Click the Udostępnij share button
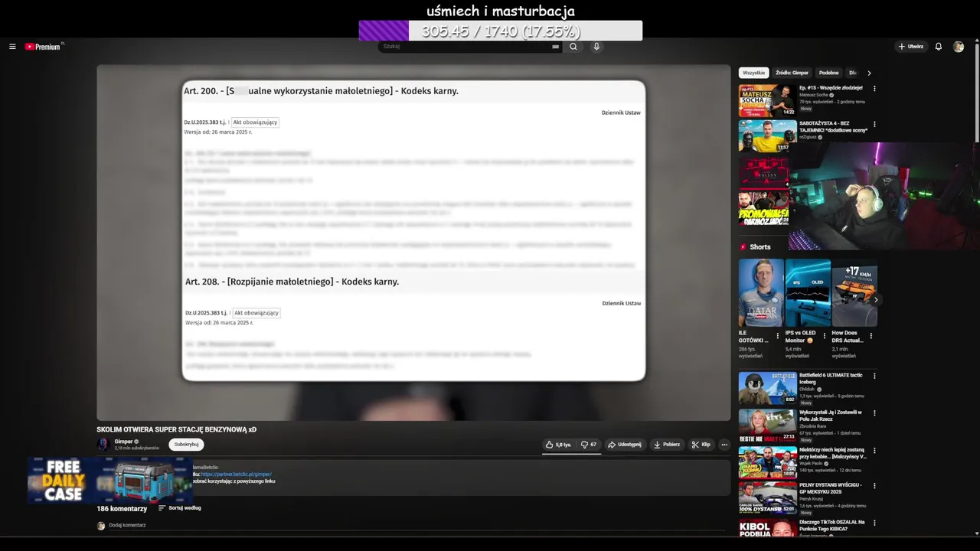The width and height of the screenshot is (980, 551). tap(626, 445)
